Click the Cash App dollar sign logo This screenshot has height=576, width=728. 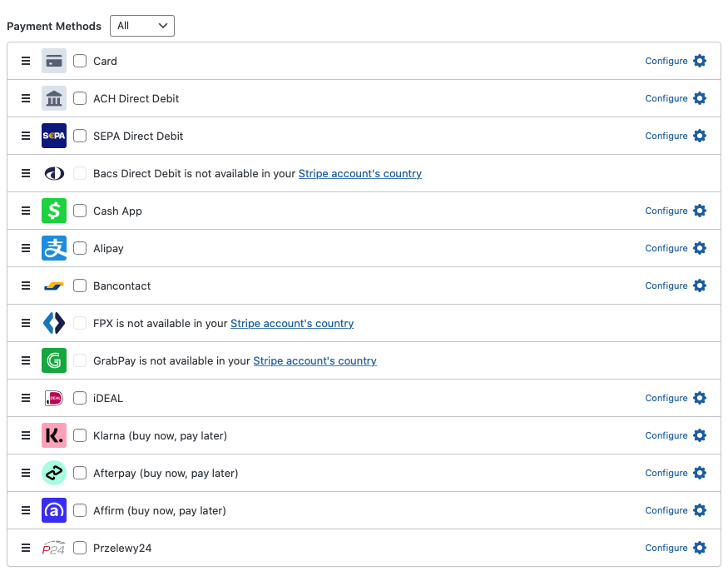click(x=54, y=211)
